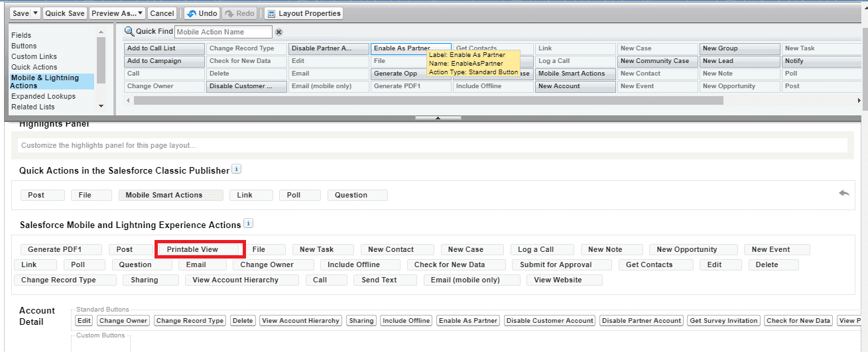
Task: Click the palette horizontal scrollbar
Action: (428, 101)
